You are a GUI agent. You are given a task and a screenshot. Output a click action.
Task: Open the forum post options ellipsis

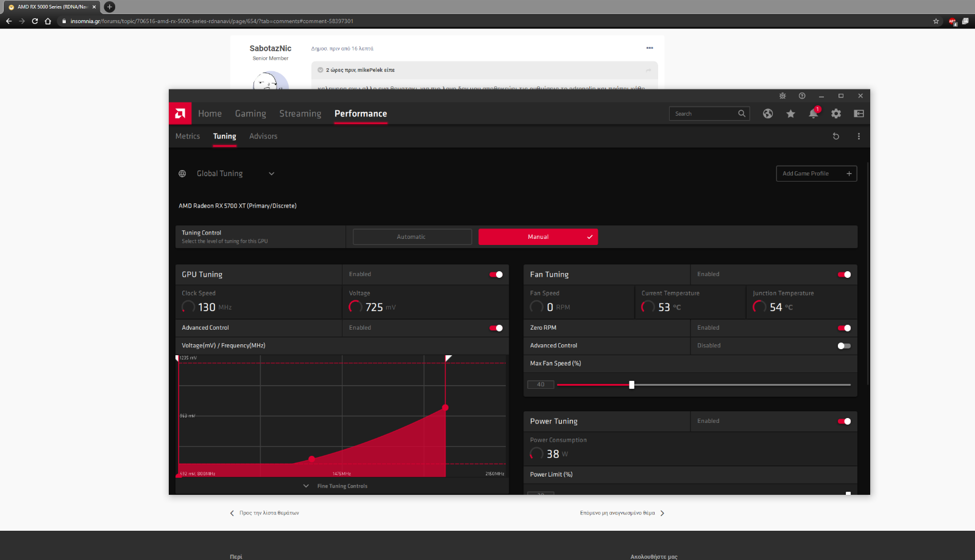[x=650, y=48]
